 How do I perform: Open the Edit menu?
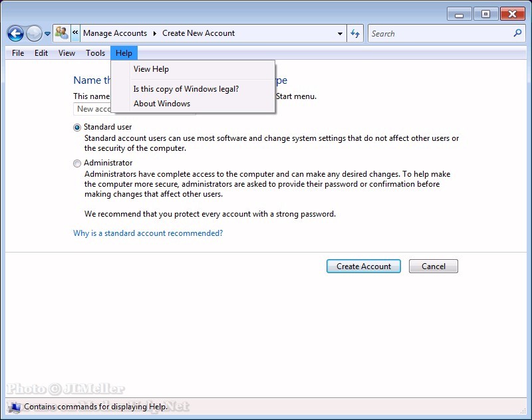(x=41, y=53)
